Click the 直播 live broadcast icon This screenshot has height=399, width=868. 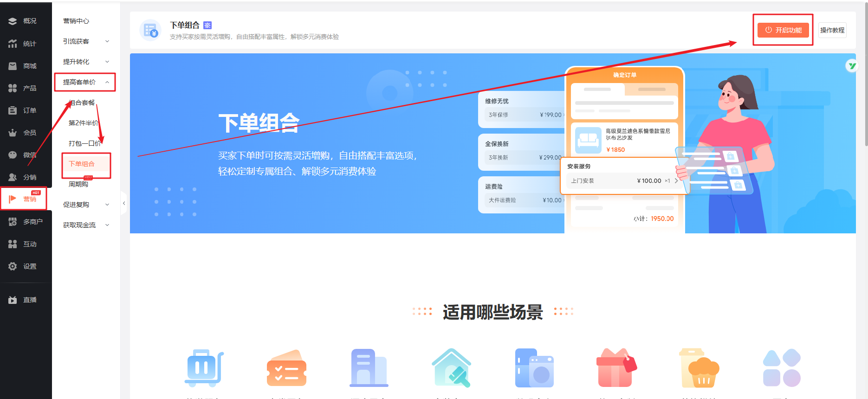click(x=13, y=300)
